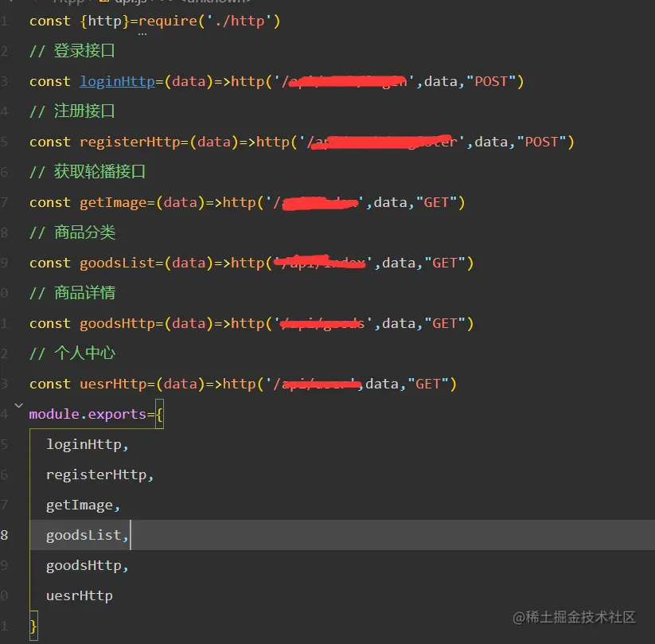Click "POST" string on the loginHttp line
Viewport: 655px width, 644px height.
(x=491, y=81)
